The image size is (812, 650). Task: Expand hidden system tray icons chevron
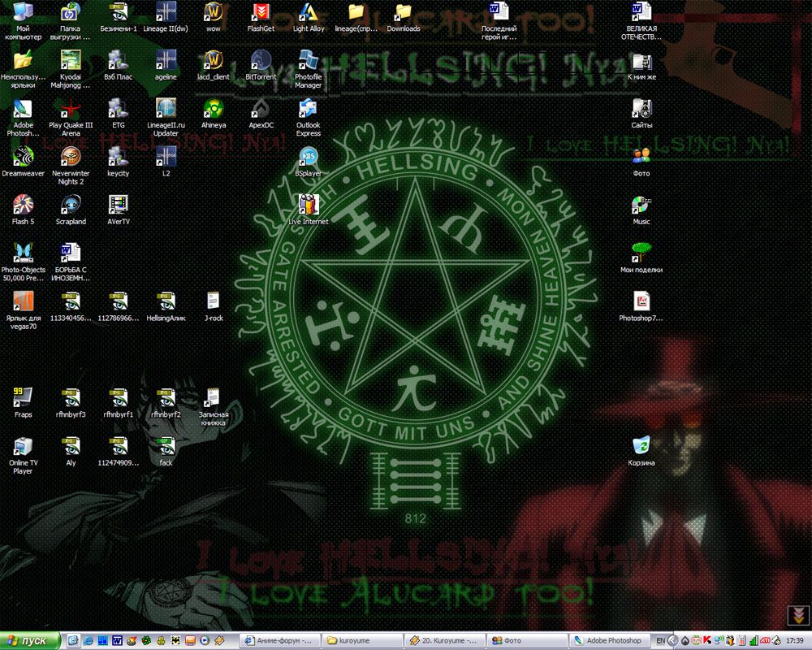click(x=673, y=641)
